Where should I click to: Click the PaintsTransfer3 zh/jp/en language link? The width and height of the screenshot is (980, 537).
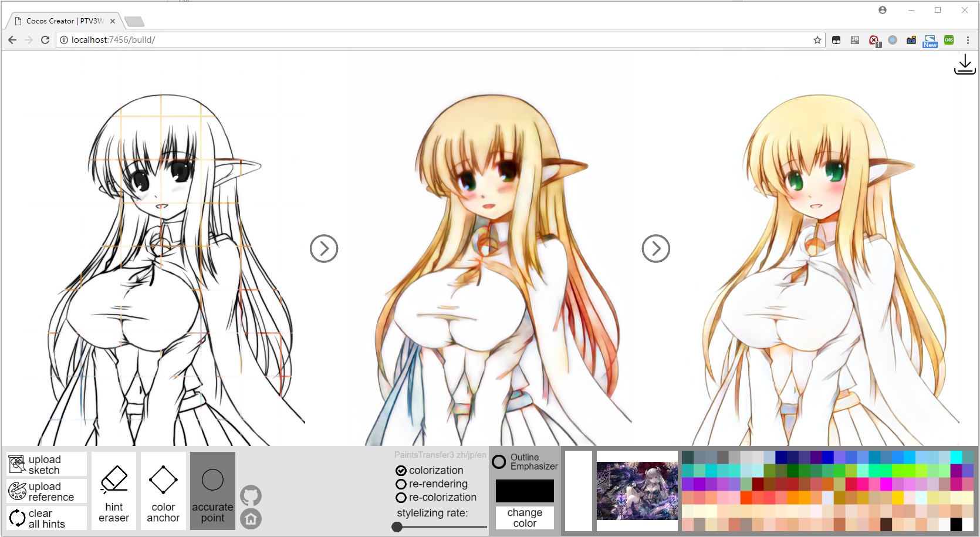click(440, 455)
